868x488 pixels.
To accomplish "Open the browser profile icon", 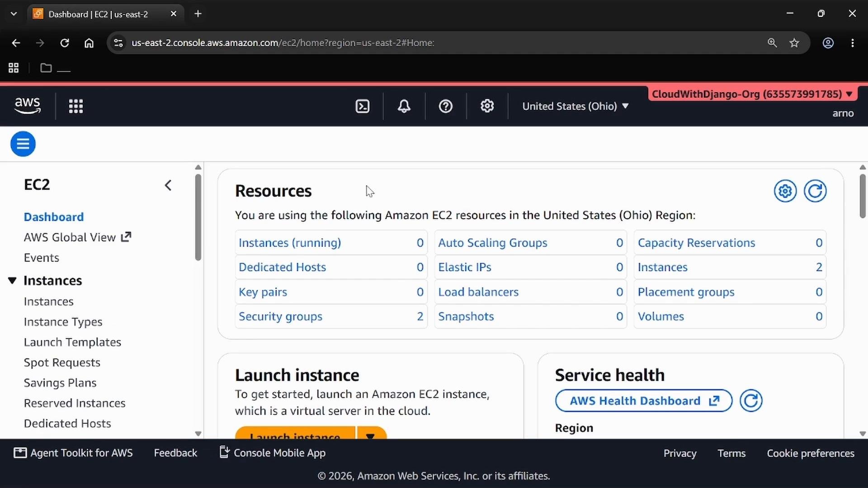I will [828, 43].
